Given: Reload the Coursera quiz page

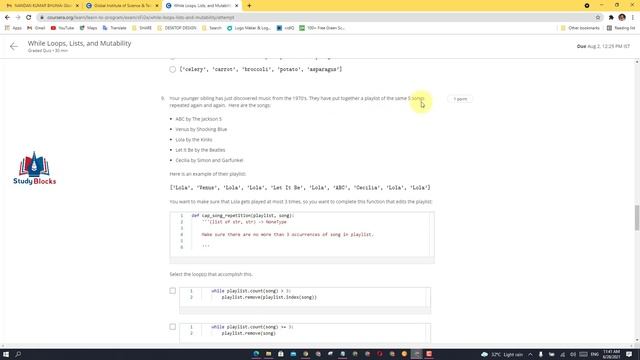Looking at the screenshot, I should [29, 18].
